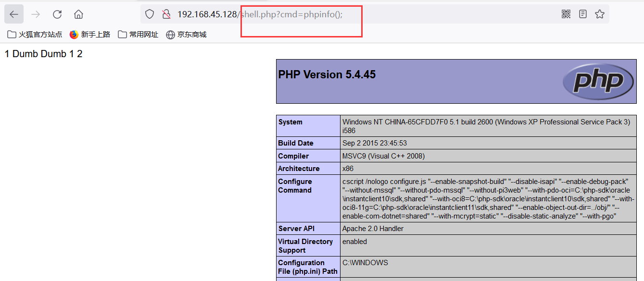Bookmark this page with the star
Viewport: 644px width, 281px height.
[599, 14]
